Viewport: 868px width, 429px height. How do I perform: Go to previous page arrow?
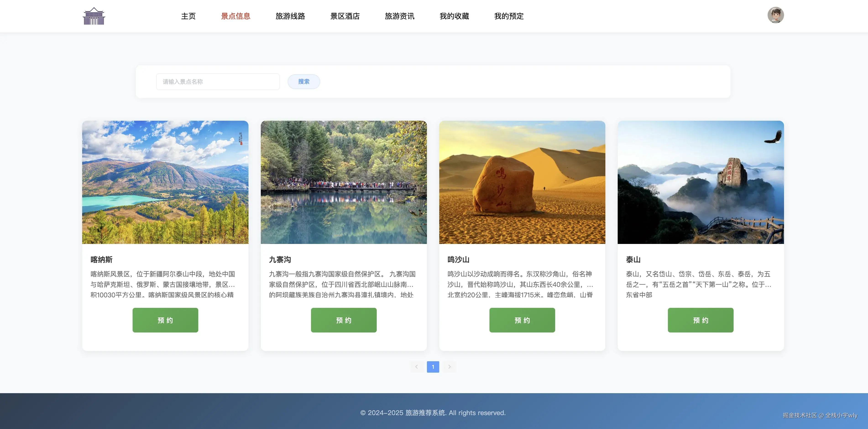click(x=416, y=367)
